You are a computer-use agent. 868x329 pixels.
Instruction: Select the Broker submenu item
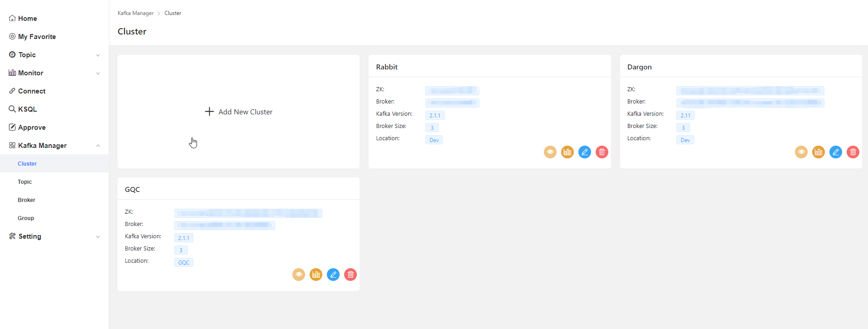click(x=54, y=200)
